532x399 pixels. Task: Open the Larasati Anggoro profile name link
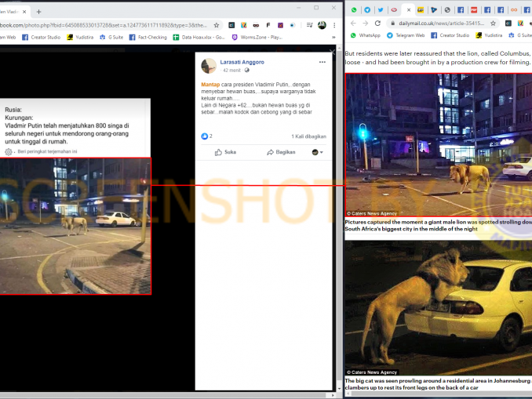point(242,62)
